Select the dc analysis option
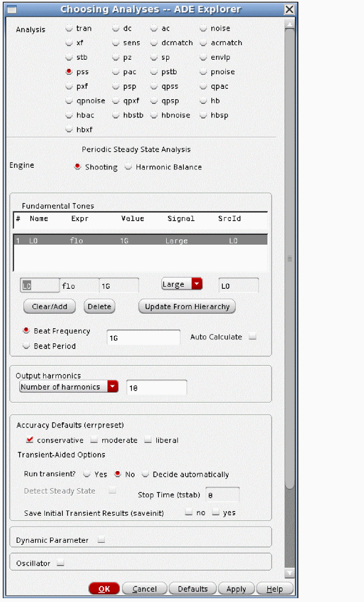This screenshot has width=364, height=602. [x=116, y=28]
